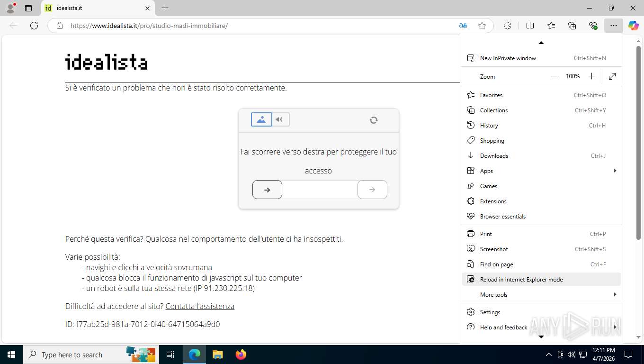Viewport: 644px width, 364px height.
Task: Enter full screen from zoom row
Action: click(x=612, y=76)
